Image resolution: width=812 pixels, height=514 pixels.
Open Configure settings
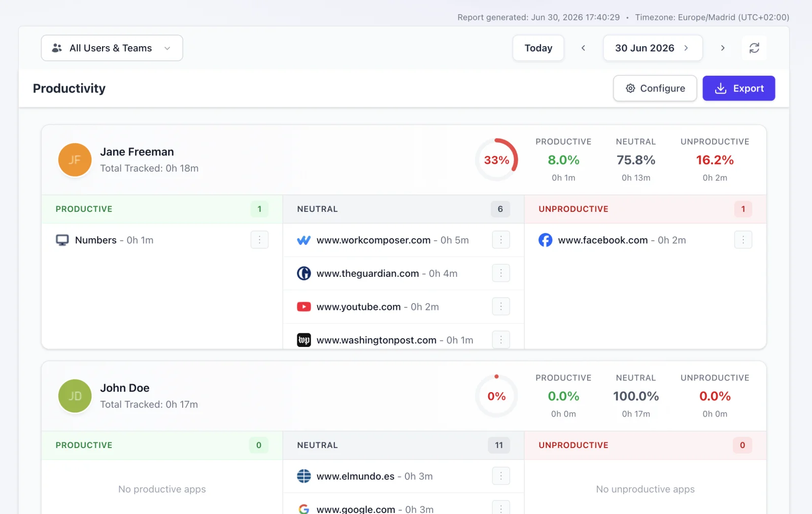655,88
